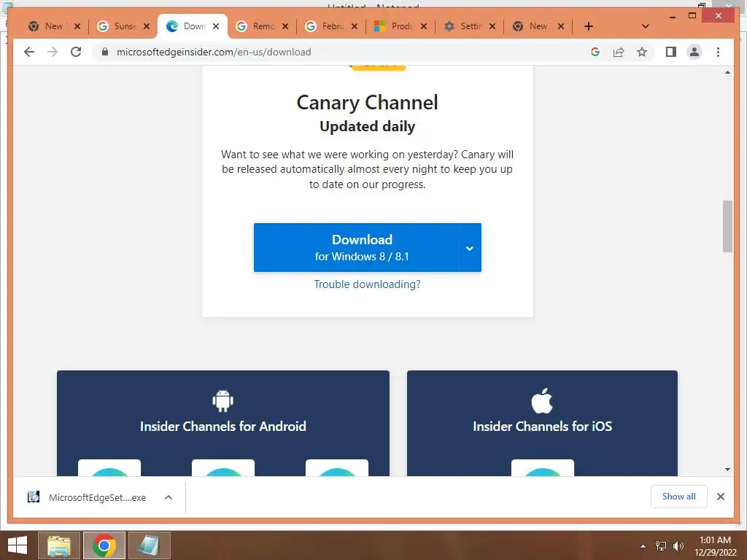Image resolution: width=747 pixels, height=560 pixels.
Task: Download Canary for Windows 8 / 8.1
Action: click(356, 248)
